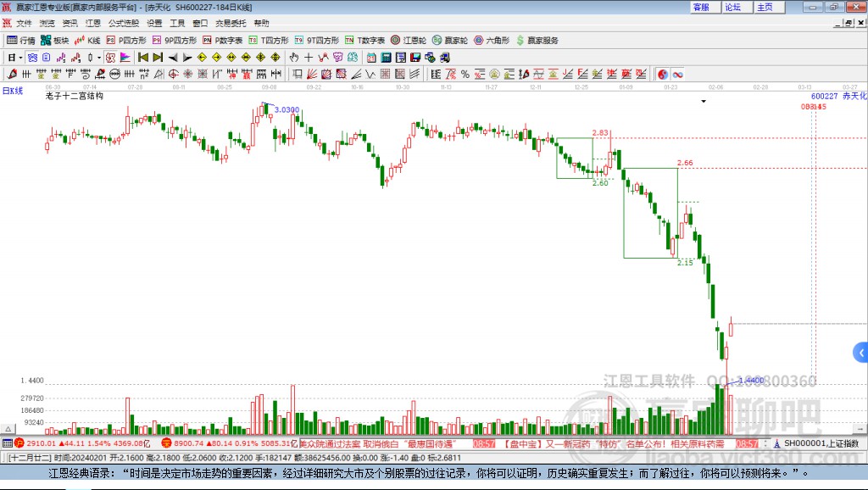Click the status bar grid icon
Image resolution: width=868 pixels, height=490 pixels.
[7, 443]
